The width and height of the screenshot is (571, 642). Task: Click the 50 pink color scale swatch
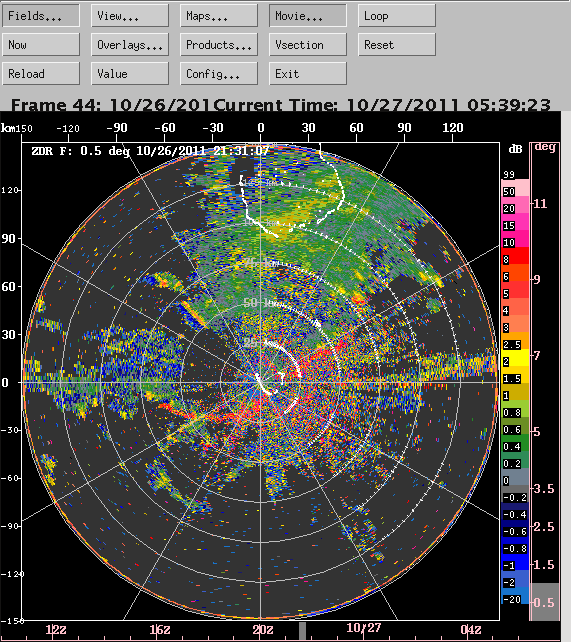coord(515,188)
